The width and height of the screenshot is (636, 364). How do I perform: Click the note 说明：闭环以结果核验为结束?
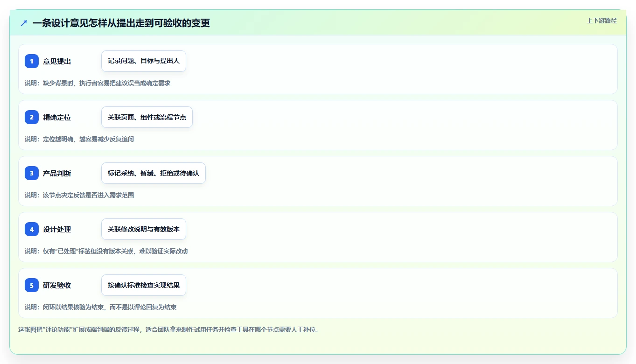click(100, 307)
